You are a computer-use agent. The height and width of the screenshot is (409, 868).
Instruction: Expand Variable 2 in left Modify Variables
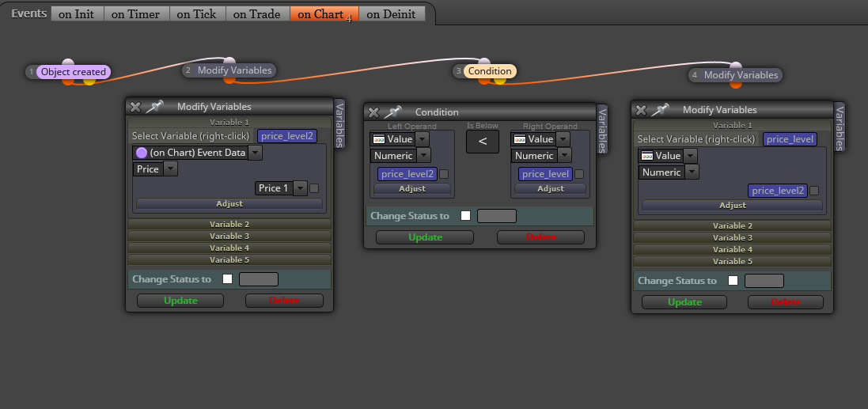229,224
